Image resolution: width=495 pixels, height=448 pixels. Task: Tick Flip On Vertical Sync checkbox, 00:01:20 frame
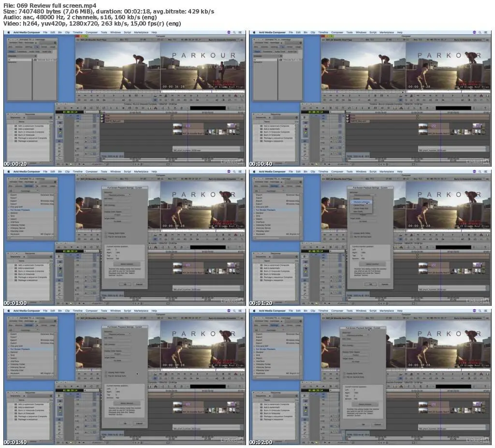point(352,236)
